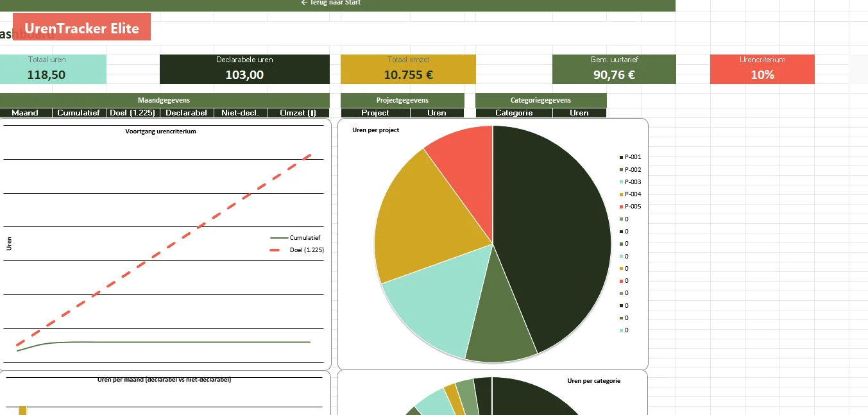The image size is (868, 415).
Task: Click the 'Omzet' column header
Action: [298, 113]
